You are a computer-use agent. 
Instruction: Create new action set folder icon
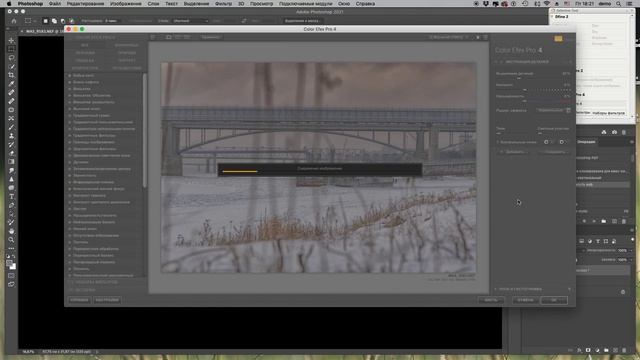pos(604,221)
